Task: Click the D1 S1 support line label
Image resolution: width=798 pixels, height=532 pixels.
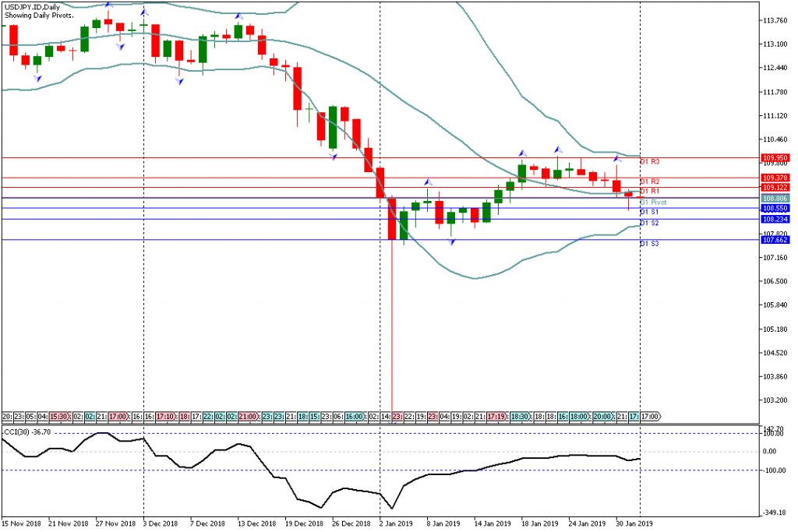Action: click(x=650, y=212)
